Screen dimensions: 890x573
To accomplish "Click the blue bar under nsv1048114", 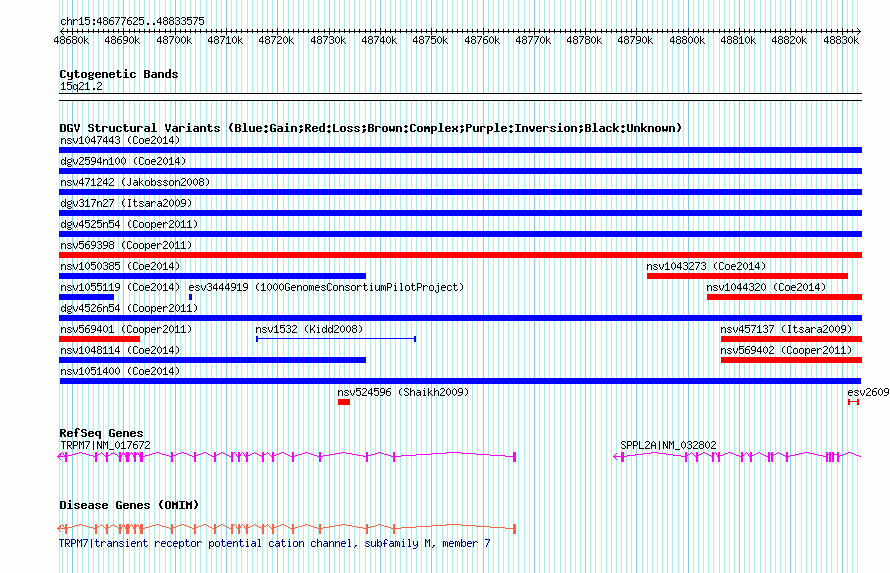I will click(212, 360).
